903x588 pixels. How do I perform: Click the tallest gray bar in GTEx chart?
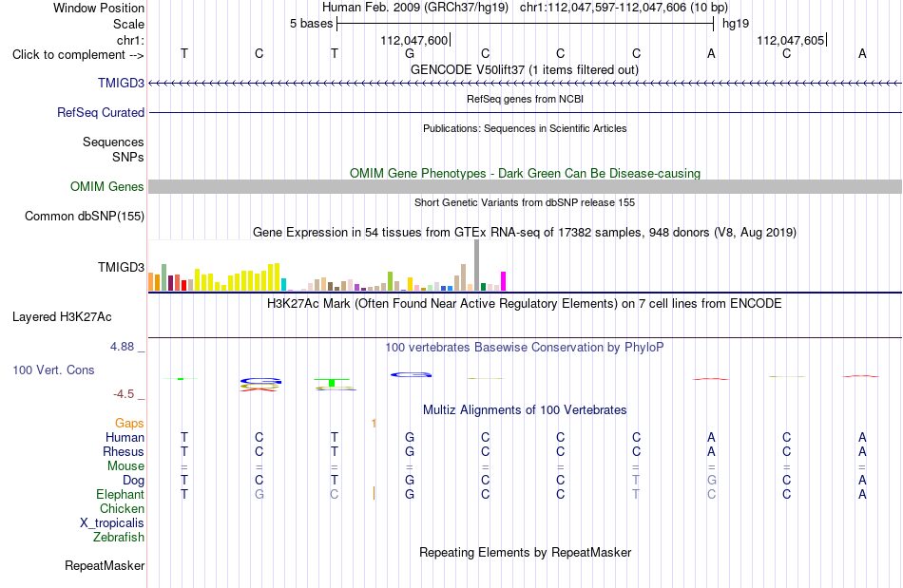pyautogui.click(x=477, y=265)
